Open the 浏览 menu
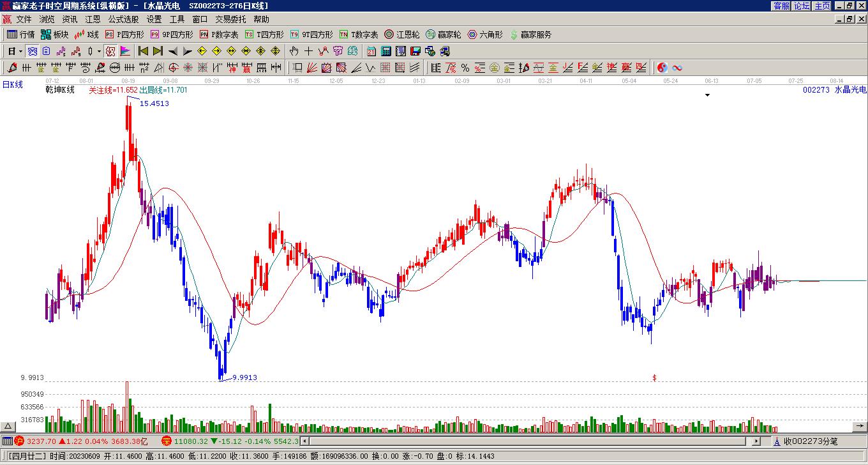The width and height of the screenshot is (868, 465). (47, 20)
